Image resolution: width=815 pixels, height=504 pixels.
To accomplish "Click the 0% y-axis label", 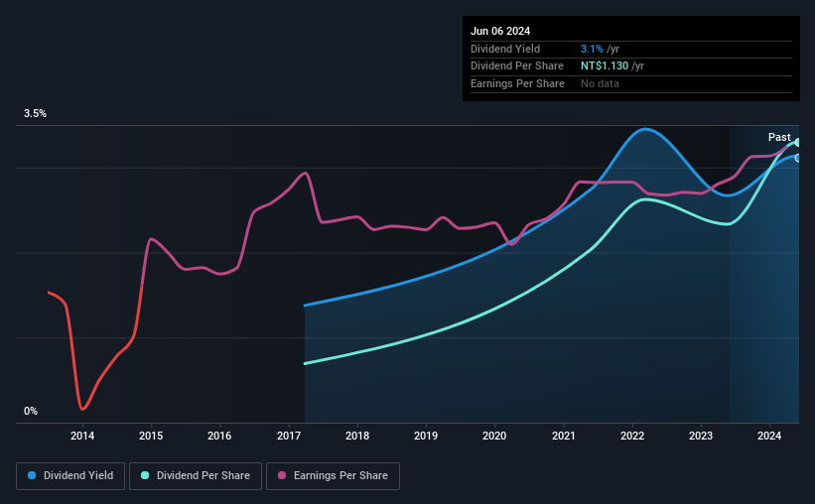I will [31, 411].
